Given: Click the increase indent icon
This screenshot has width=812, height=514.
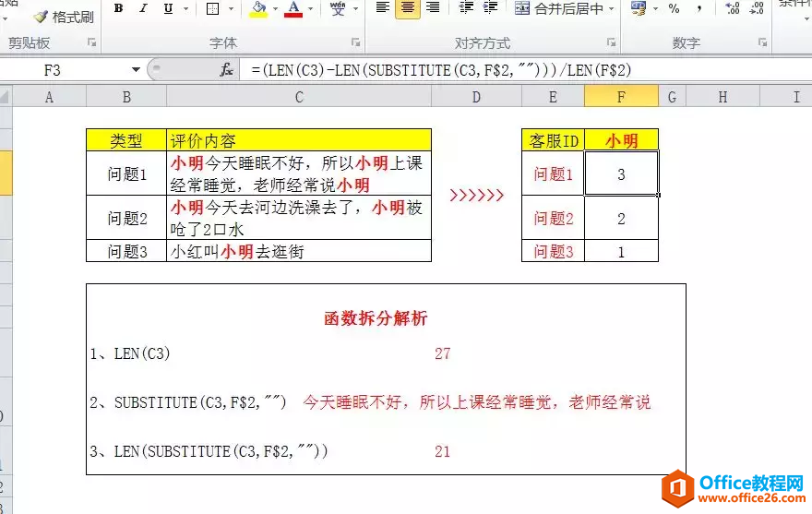Looking at the screenshot, I should (490, 7).
